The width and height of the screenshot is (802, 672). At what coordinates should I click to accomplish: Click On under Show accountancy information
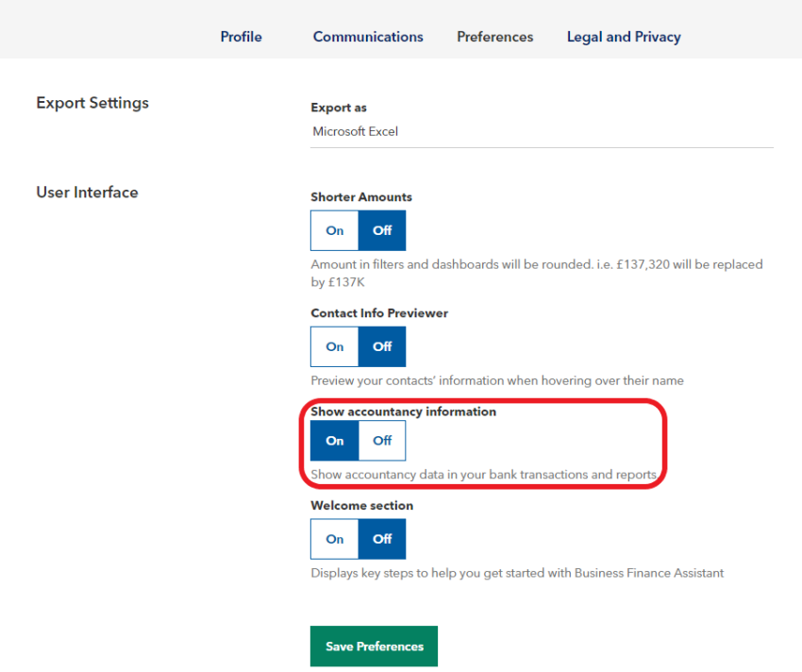pyautogui.click(x=335, y=441)
